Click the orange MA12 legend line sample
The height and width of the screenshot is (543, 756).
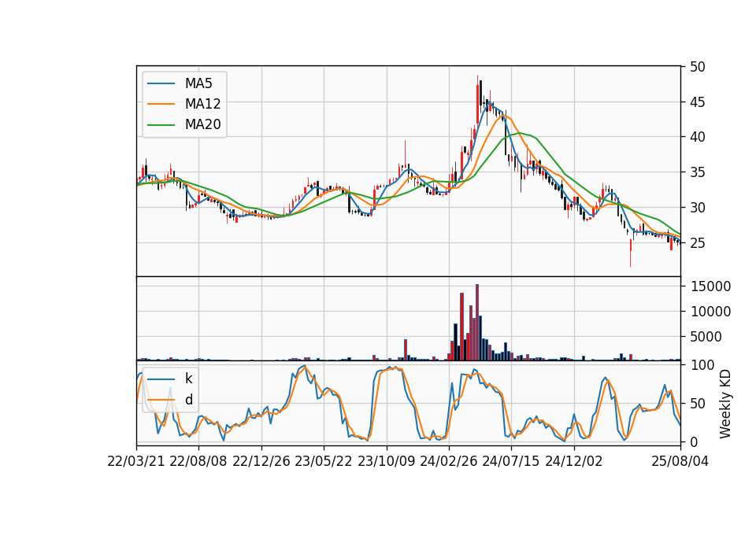pyautogui.click(x=161, y=104)
